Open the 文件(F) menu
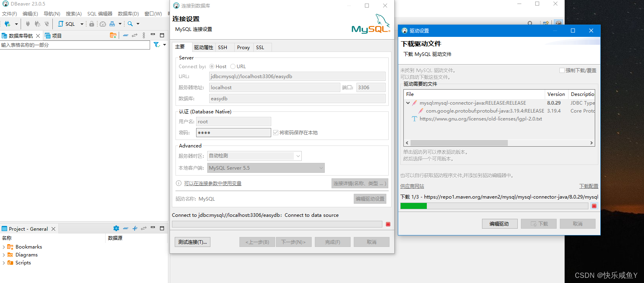Screen dimensions: 644x283 click(x=10, y=14)
